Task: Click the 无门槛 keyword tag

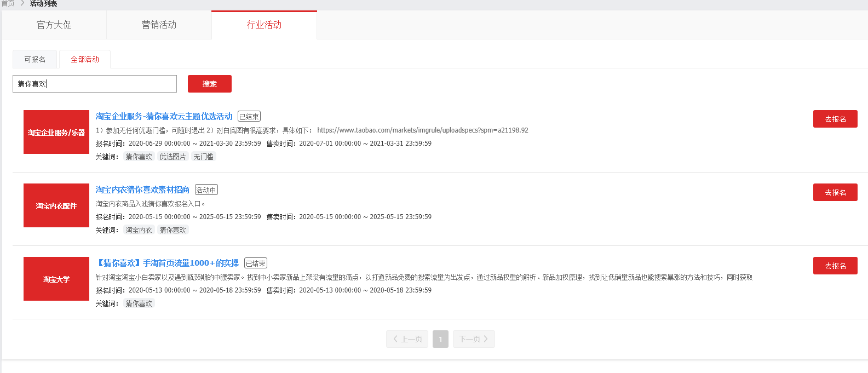Action: click(x=204, y=157)
